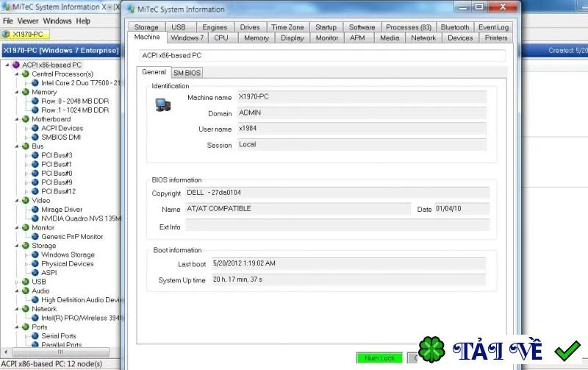
Task: Click the Domain field showing ADMIN
Action: [362, 113]
